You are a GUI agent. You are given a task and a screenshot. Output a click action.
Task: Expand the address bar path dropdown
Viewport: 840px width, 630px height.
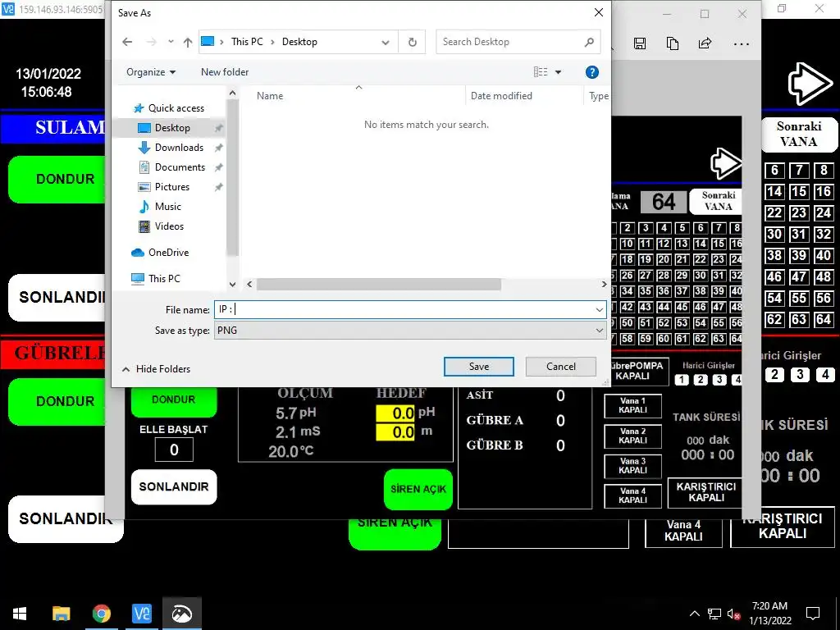point(386,43)
